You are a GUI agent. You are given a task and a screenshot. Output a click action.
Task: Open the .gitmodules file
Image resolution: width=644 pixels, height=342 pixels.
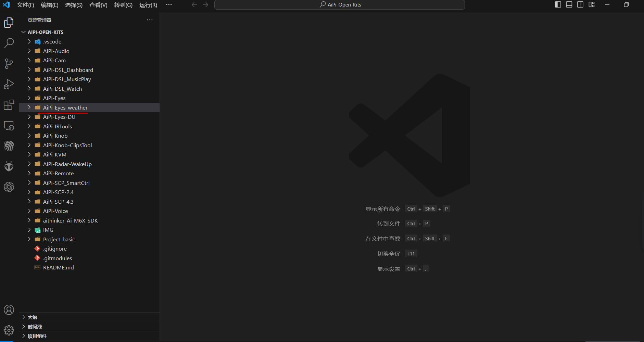[89, 258]
